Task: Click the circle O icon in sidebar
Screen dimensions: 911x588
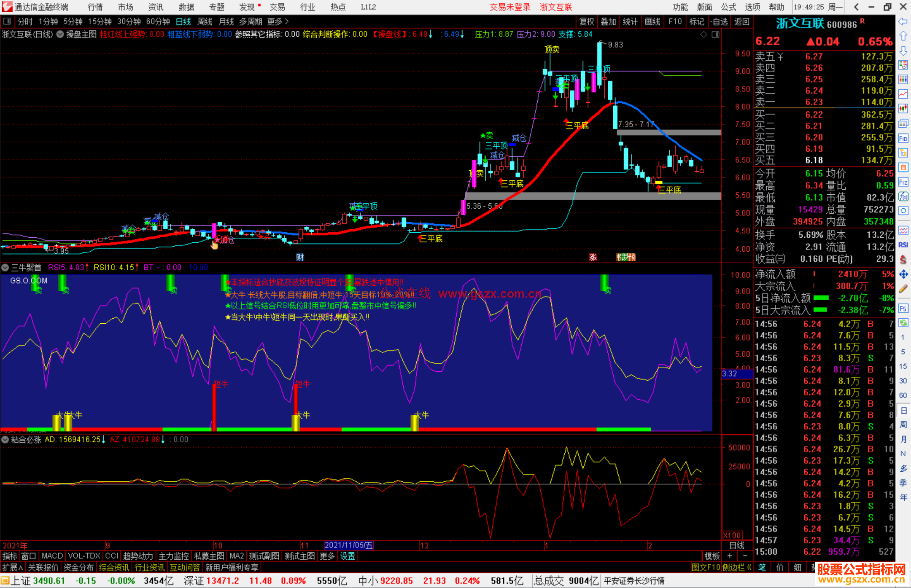Action: click(x=903, y=211)
